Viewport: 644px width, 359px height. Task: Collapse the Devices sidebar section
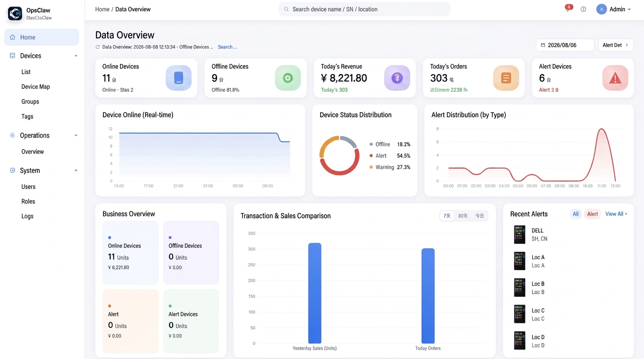76,56
